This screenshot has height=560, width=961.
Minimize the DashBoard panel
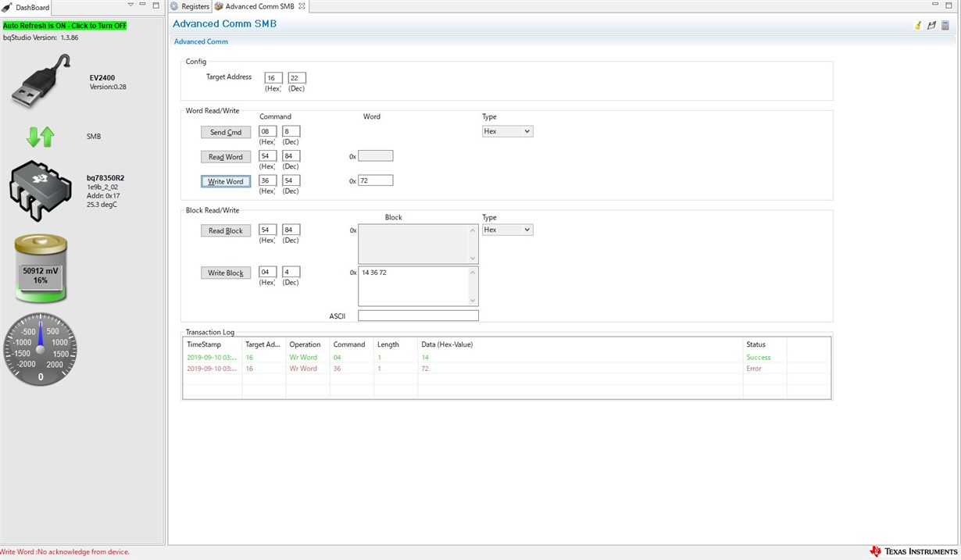coord(143,5)
